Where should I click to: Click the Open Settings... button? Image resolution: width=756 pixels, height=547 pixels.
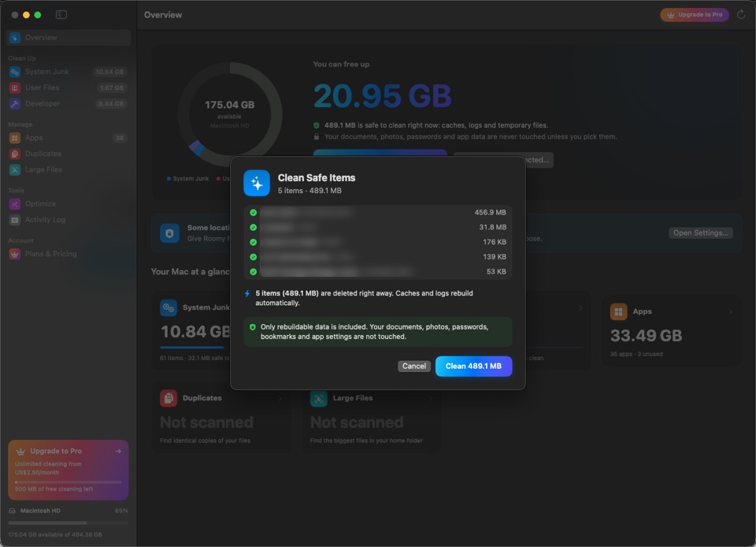(x=701, y=233)
